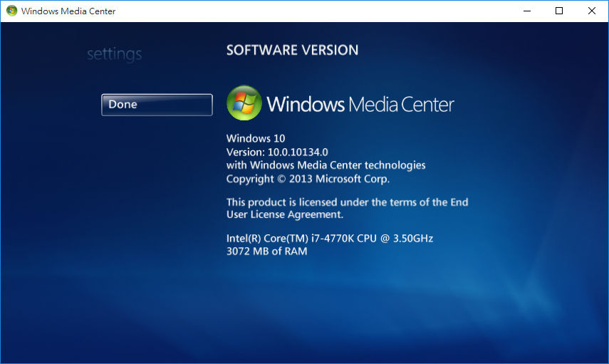Click the 'SOFTWARE VERSION' heading

point(293,50)
